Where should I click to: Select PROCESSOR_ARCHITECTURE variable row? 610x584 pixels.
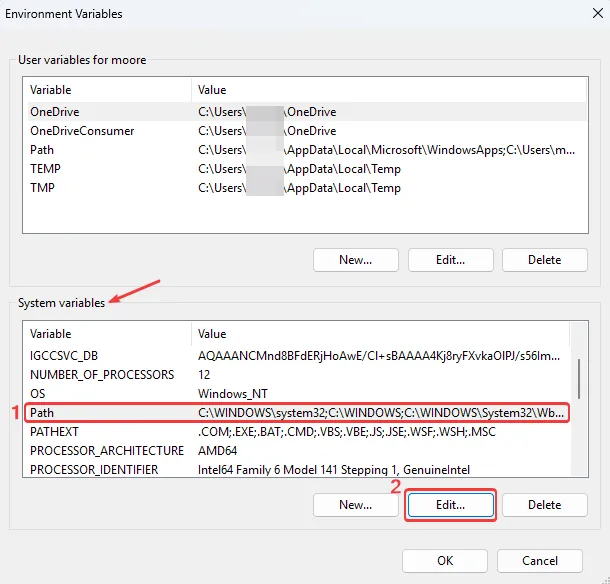(x=300, y=450)
